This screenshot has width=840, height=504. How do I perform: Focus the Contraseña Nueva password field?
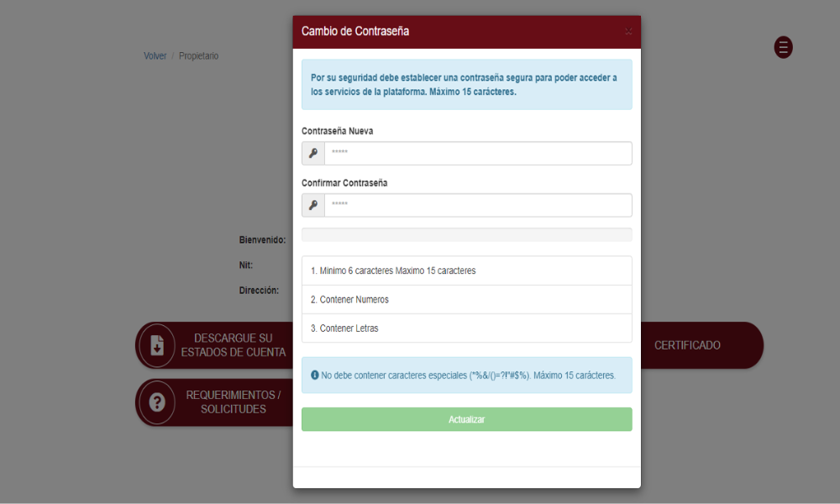(x=477, y=153)
